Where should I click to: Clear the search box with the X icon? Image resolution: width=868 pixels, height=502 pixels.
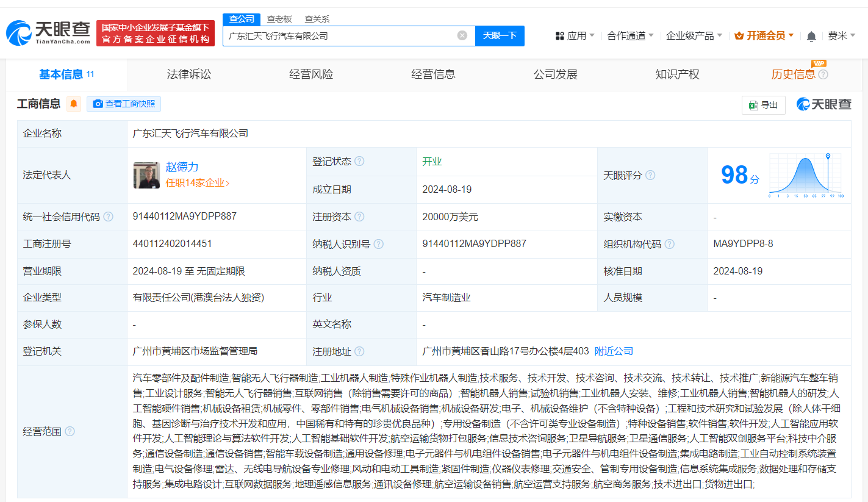(x=462, y=35)
